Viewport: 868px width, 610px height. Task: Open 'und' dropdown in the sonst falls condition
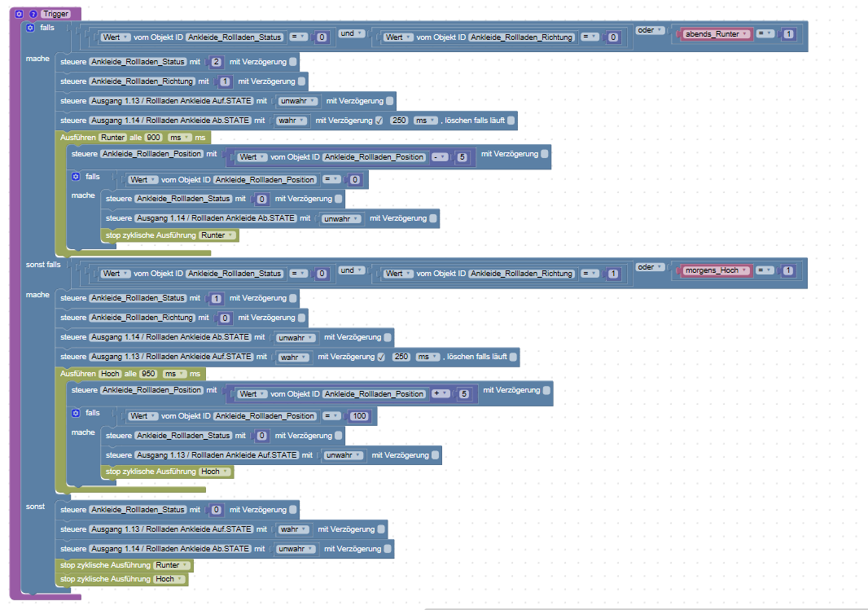(x=352, y=270)
